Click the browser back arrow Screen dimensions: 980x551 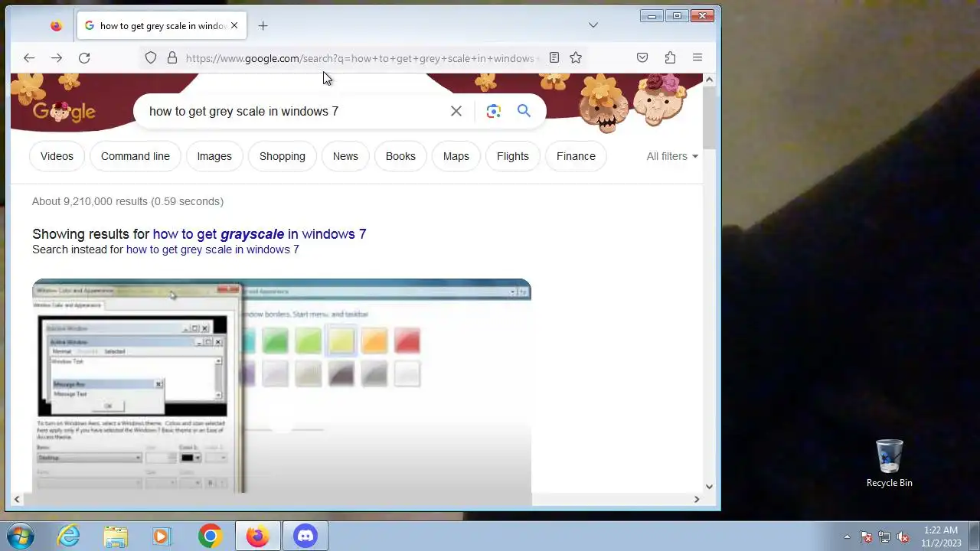coord(29,57)
